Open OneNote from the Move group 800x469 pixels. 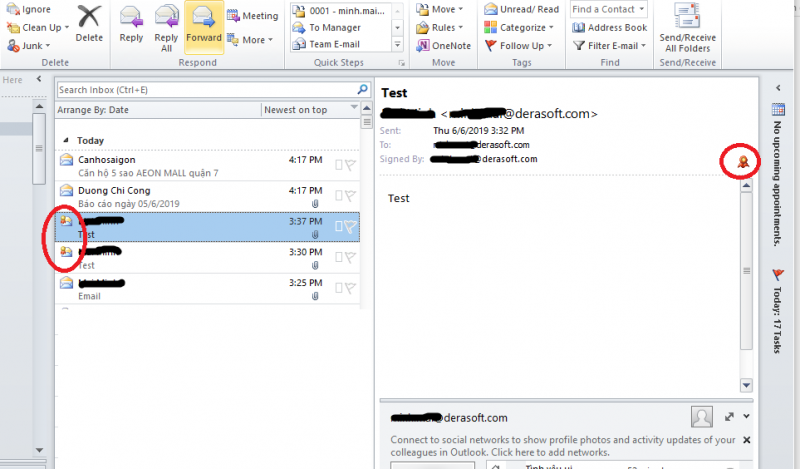(443, 45)
